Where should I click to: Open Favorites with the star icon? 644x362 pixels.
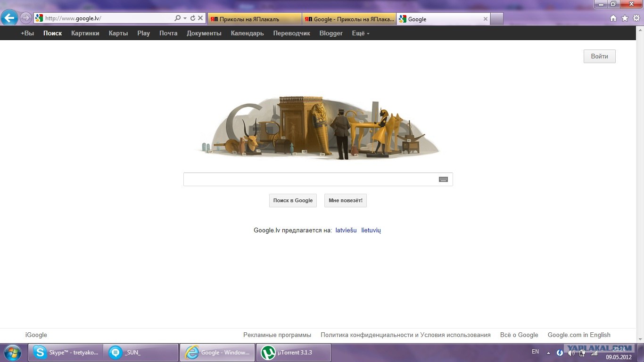click(625, 18)
